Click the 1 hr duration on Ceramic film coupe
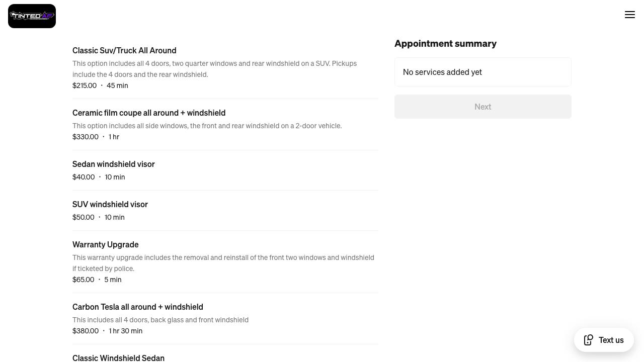Viewport: 644px width, 362px height. [x=114, y=136]
